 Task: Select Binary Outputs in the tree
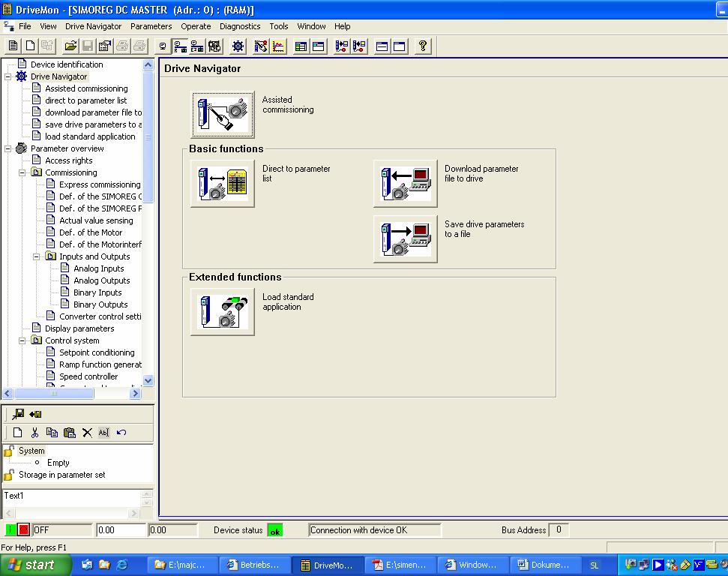100,304
